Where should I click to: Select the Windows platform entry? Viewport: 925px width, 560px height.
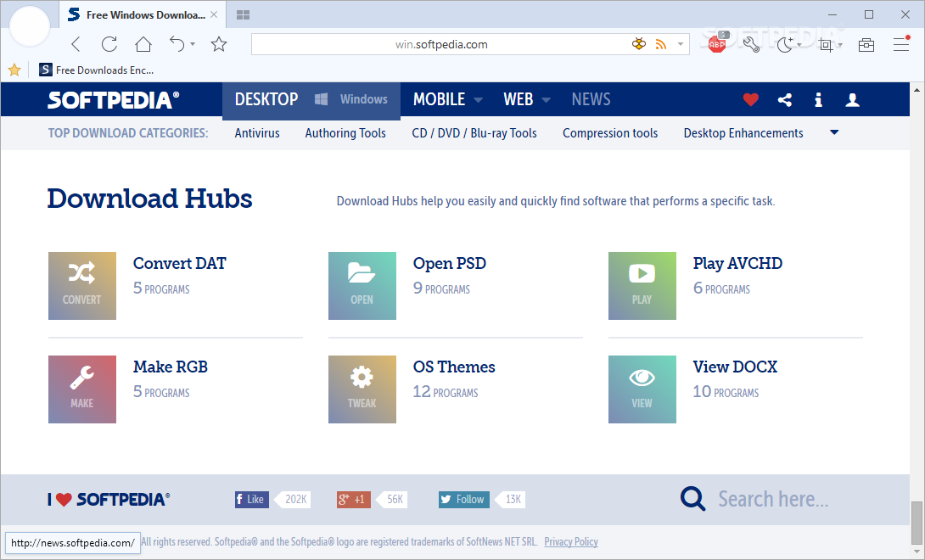pos(351,99)
